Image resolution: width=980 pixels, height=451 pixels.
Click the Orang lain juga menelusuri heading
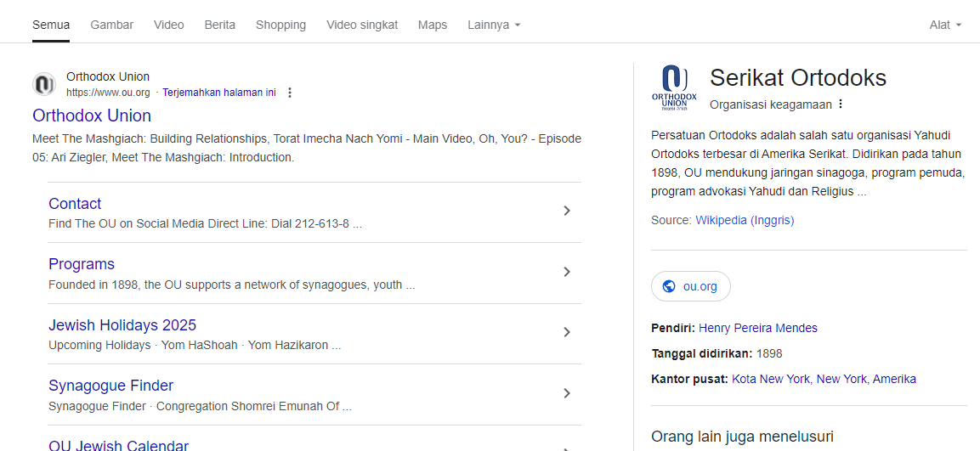(x=743, y=436)
